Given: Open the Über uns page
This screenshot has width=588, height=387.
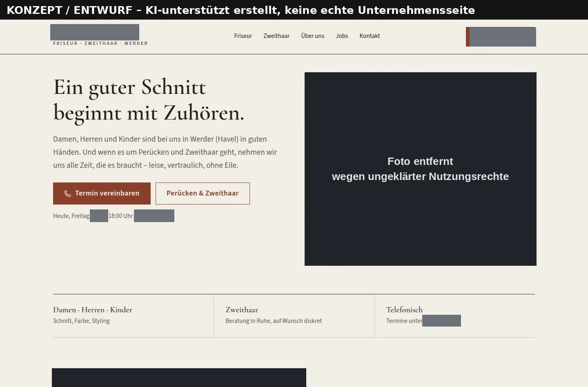Looking at the screenshot, I should (x=313, y=36).
